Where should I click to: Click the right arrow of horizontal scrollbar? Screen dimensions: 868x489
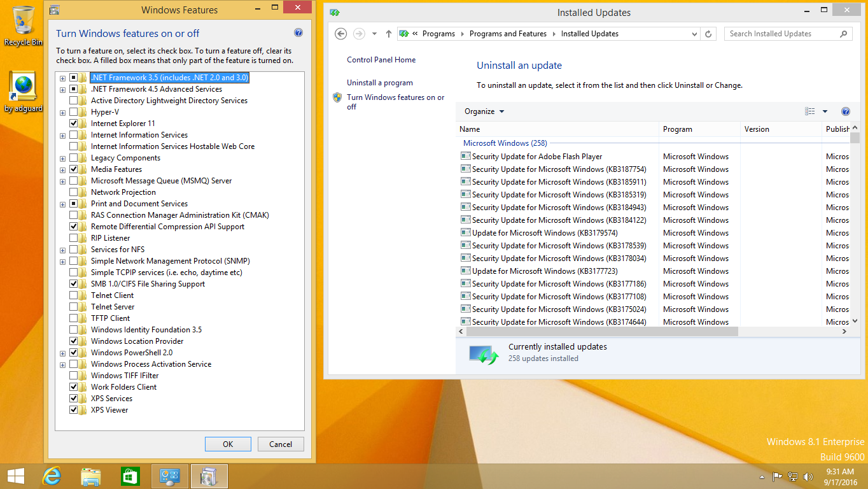click(x=845, y=331)
